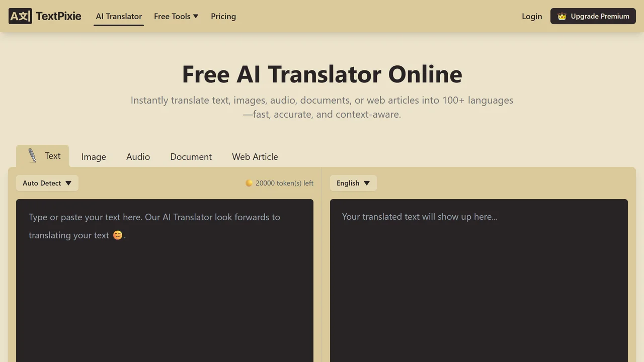Click the gold coin token icon
644x362 pixels.
(x=249, y=183)
